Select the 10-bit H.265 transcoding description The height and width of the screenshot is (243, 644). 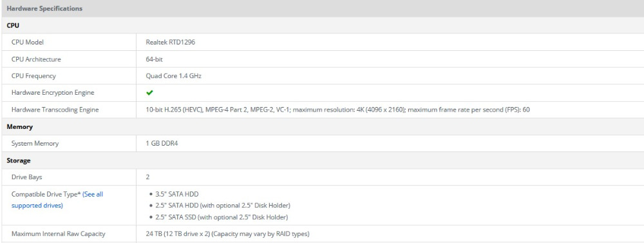(x=337, y=110)
